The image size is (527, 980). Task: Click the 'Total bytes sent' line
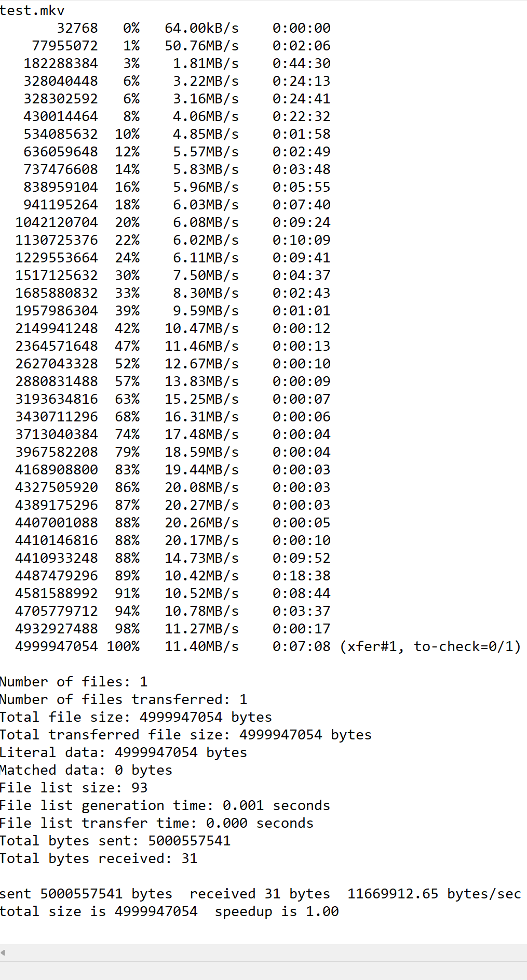click(x=115, y=841)
